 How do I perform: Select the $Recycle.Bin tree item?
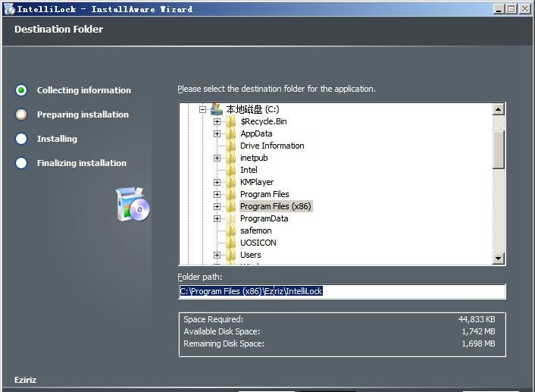pos(264,121)
